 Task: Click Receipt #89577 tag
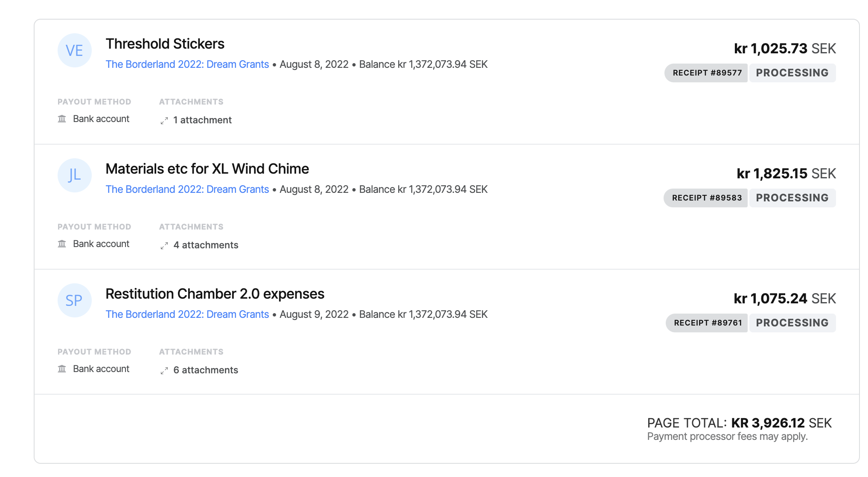pyautogui.click(x=707, y=73)
